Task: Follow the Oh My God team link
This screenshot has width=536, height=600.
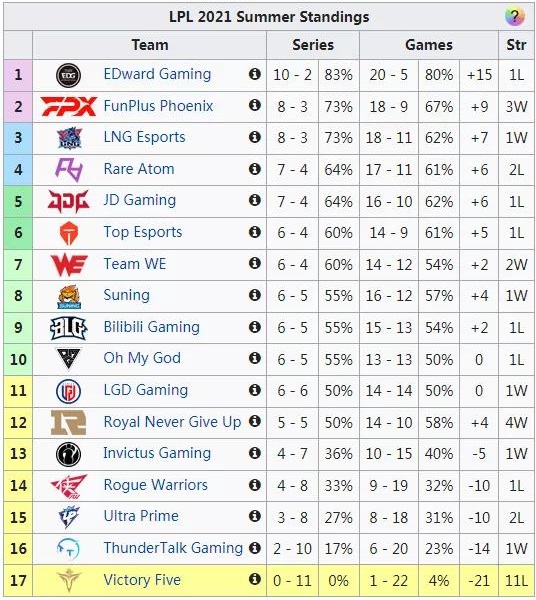Action: tap(142, 358)
